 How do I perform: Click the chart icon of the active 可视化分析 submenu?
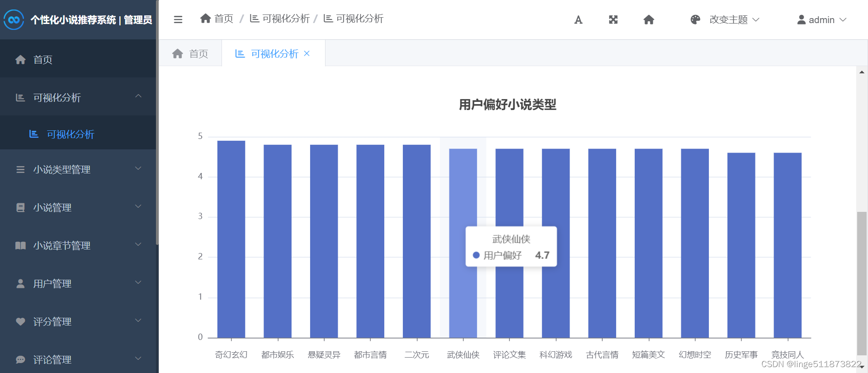point(34,134)
